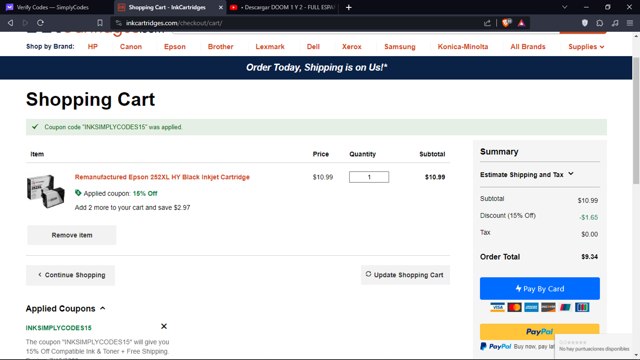Viewport: 640px width, 360px height.
Task: Click the green applied coupon tag icon
Action: [78, 193]
